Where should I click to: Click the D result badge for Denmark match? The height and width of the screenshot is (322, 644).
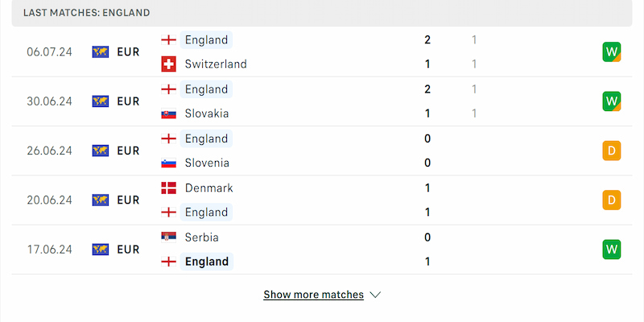[x=612, y=200]
